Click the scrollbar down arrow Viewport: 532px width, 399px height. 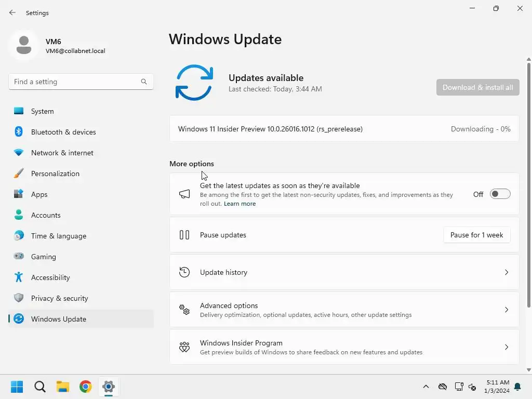click(x=528, y=370)
